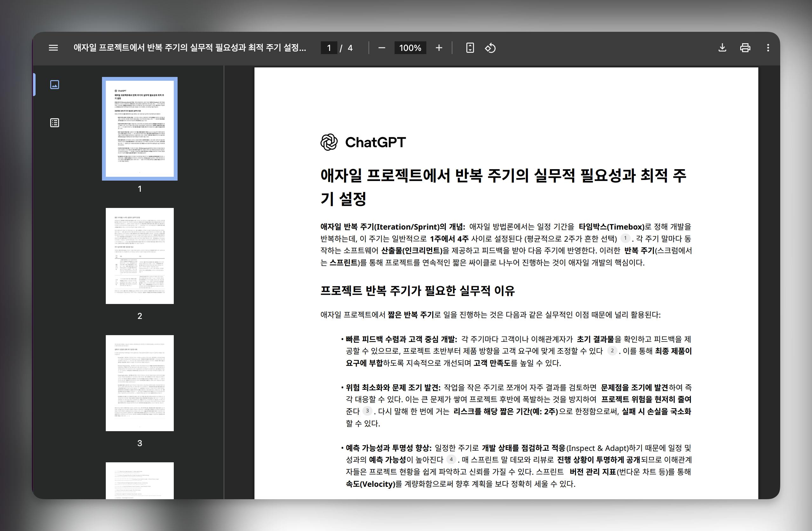This screenshot has width=812, height=531.
Task: Click citation reference number 2
Action: [612, 350]
